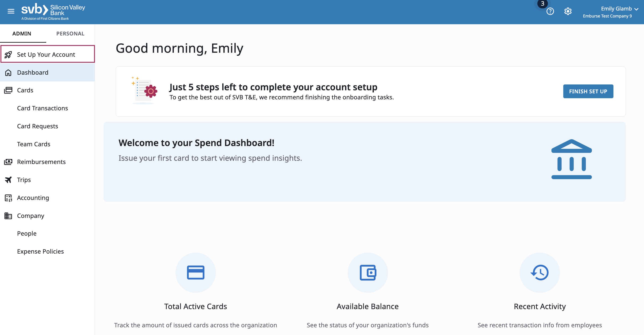
Task: Click the FINISH SET UP button
Action: pos(588,91)
